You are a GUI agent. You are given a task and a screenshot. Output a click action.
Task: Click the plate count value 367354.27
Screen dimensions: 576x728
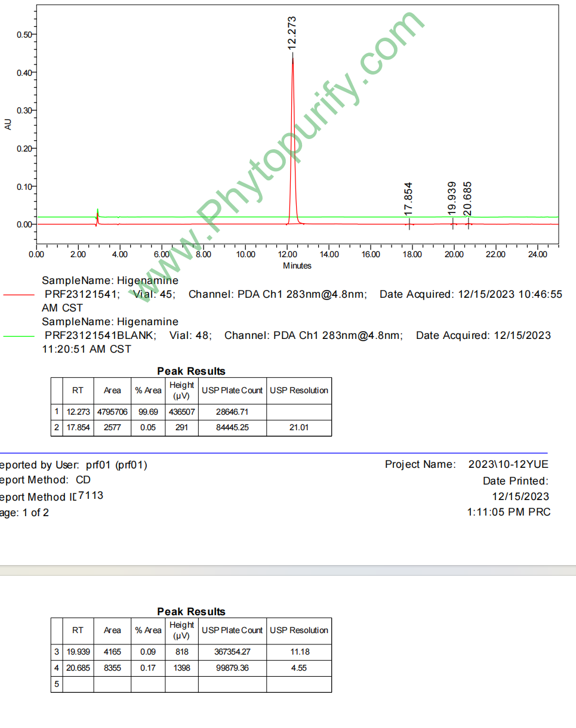point(232,652)
